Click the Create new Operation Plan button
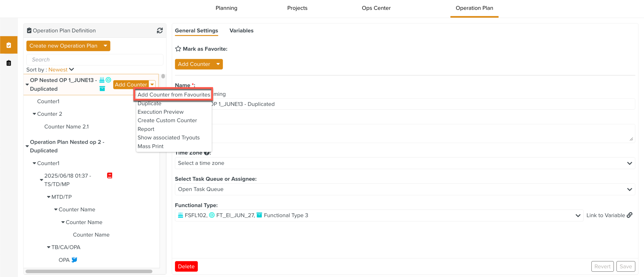 coord(63,46)
